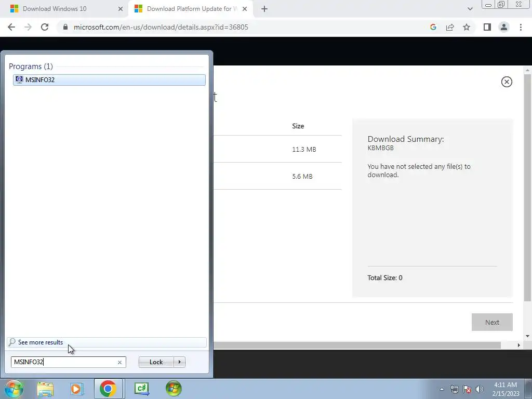View site lock info icon
The width and height of the screenshot is (532, 399).
coord(65,27)
